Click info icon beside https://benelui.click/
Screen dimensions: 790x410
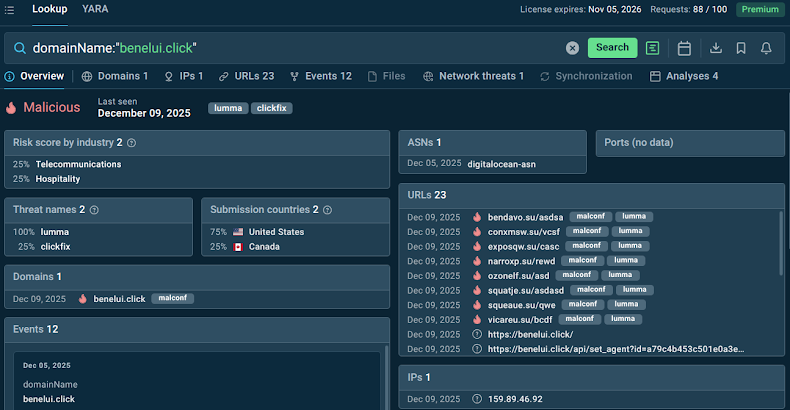(x=477, y=334)
